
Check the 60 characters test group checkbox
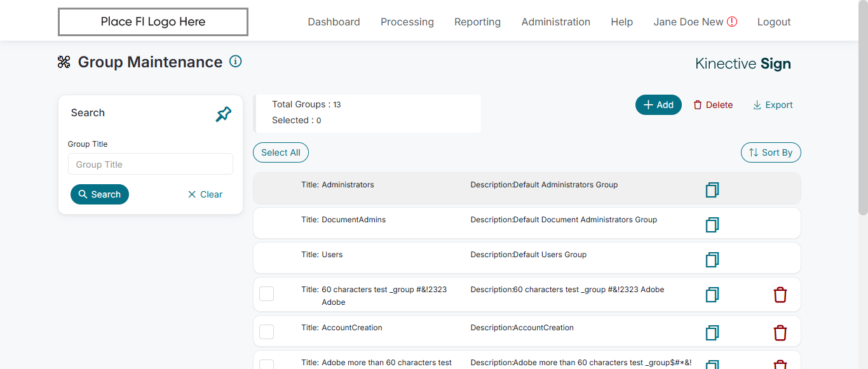(267, 293)
